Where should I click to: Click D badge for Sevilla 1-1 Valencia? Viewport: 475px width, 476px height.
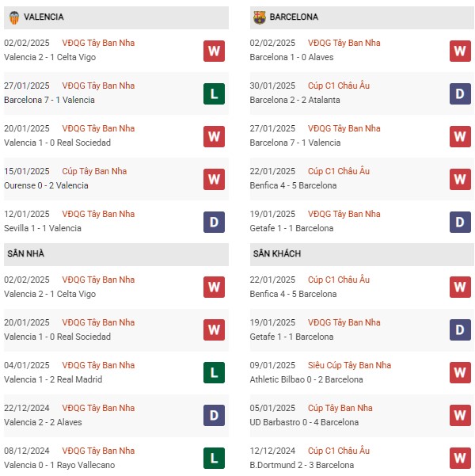pos(214,223)
